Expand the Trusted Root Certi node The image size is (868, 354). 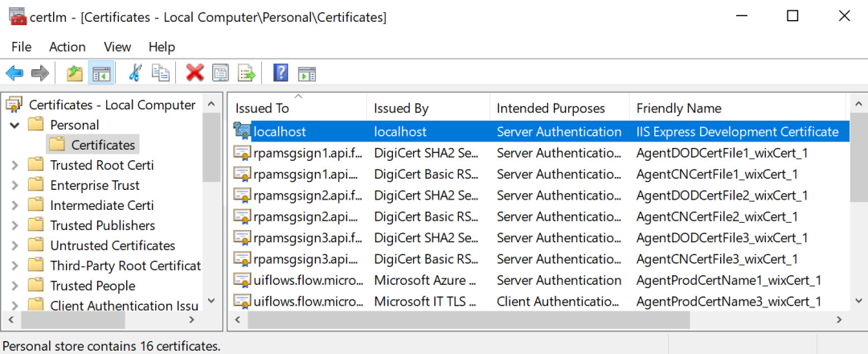pos(14,165)
